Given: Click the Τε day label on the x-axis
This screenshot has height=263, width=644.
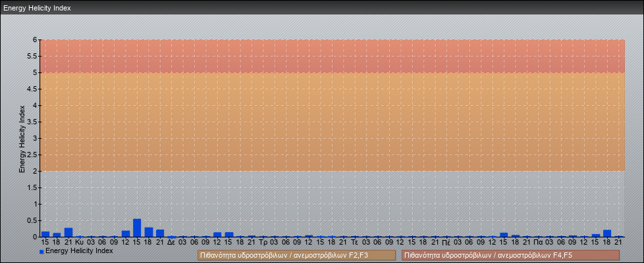Looking at the screenshot, I should coord(355,243).
